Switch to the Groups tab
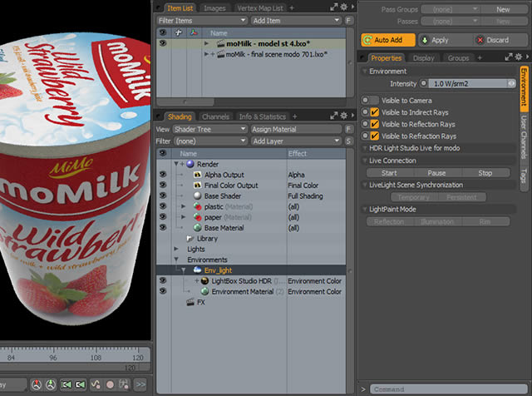 458,58
